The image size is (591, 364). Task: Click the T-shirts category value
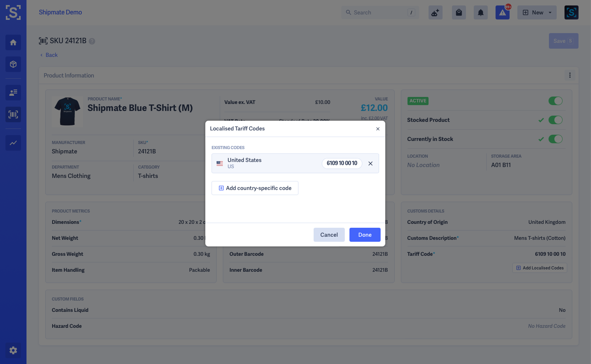click(x=148, y=176)
